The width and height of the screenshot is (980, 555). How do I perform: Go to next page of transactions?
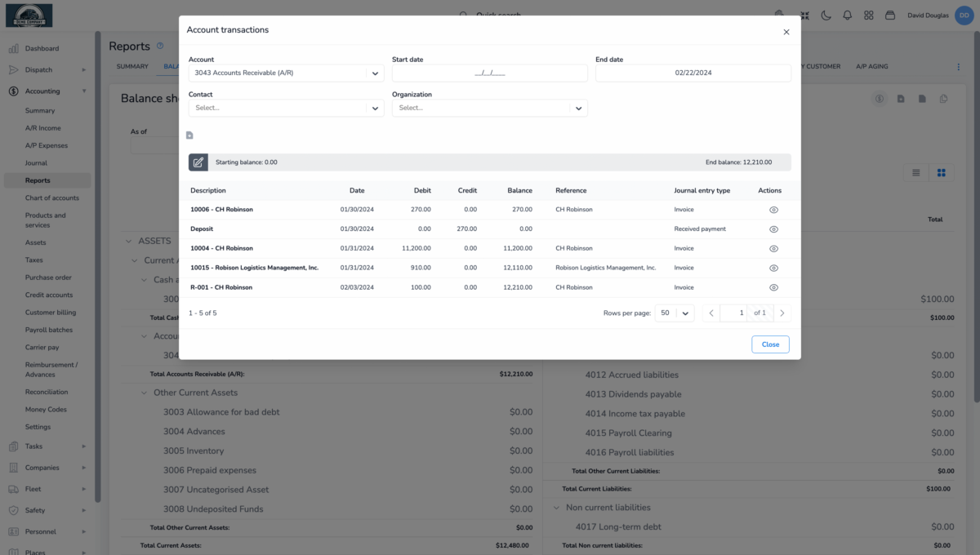(x=782, y=313)
